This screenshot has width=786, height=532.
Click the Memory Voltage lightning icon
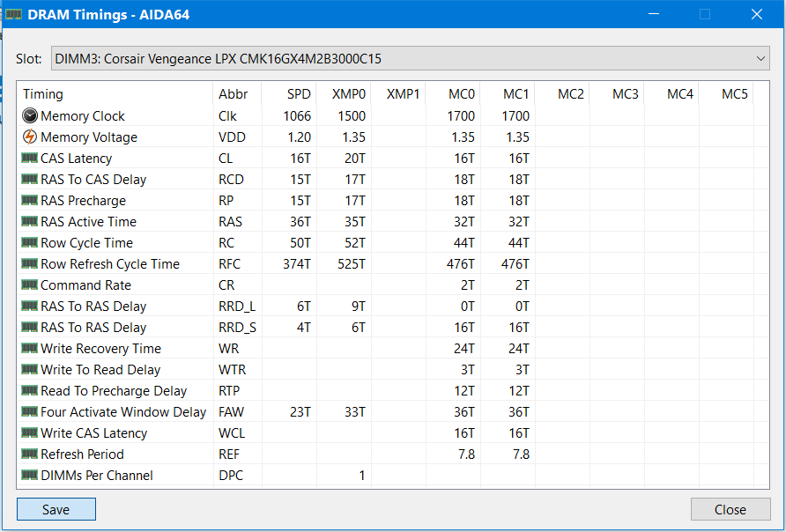30,137
